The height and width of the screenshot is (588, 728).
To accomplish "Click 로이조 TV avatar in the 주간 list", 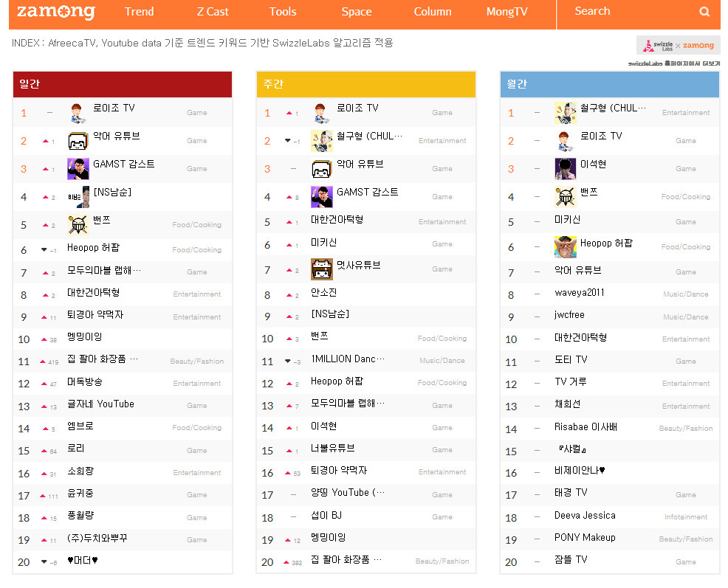I will tap(322, 113).
